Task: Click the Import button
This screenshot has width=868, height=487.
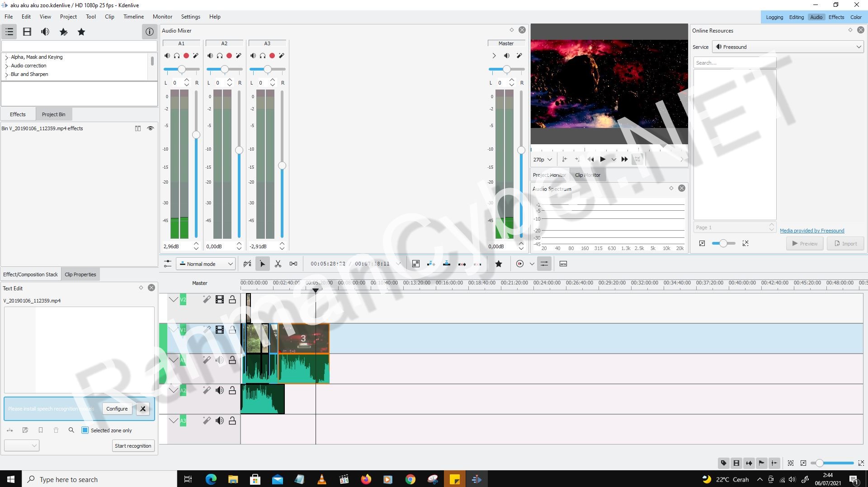Action: 845,244
